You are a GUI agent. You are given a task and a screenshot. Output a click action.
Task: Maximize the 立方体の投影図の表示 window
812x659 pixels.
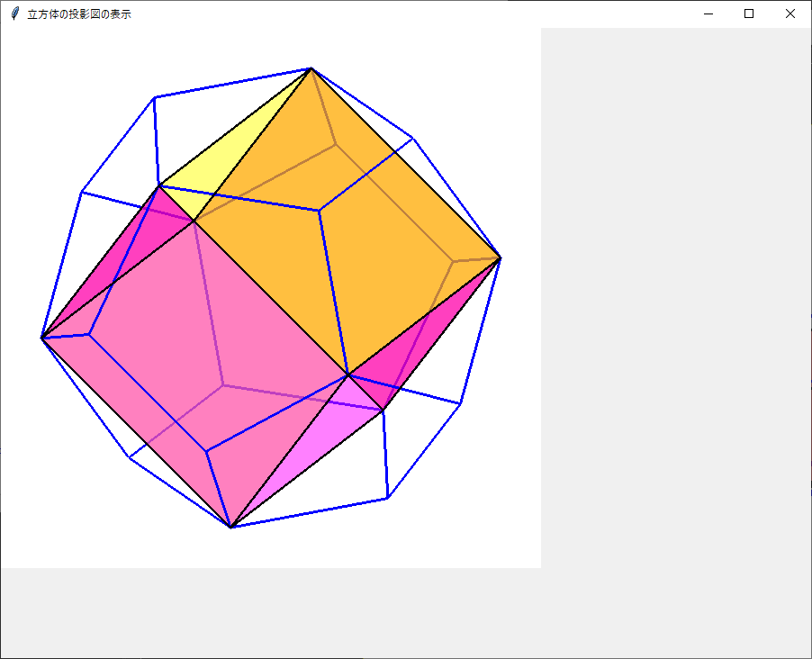(749, 14)
